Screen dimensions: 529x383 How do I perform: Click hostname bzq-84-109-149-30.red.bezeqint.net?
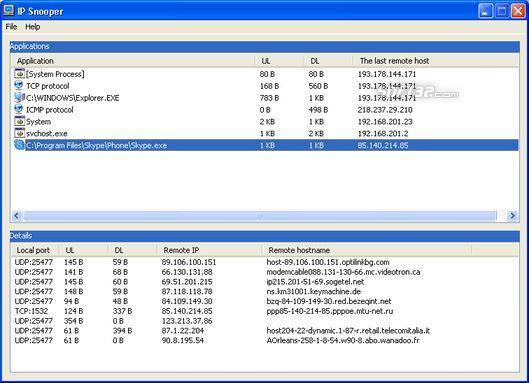[329, 301]
